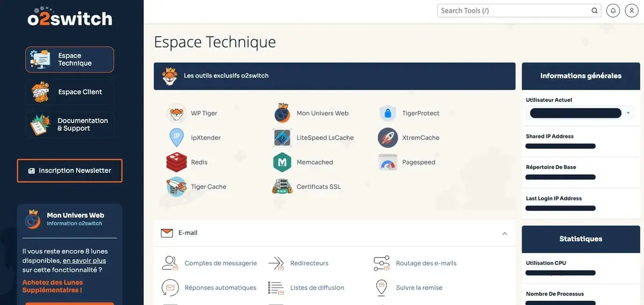The width and height of the screenshot is (644, 305).
Task: Open the Routage des e-mails icon
Action: coord(381,263)
